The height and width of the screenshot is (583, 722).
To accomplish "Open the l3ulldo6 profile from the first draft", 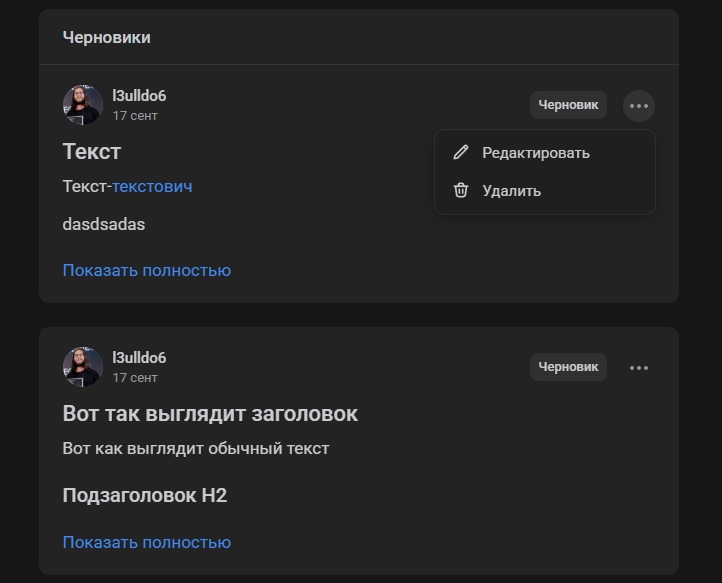I will (x=139, y=96).
